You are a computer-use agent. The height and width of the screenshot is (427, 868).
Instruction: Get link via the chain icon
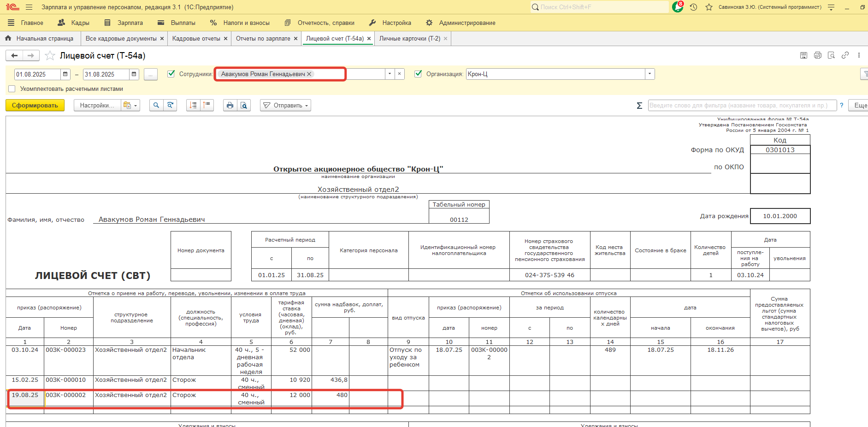click(x=845, y=55)
